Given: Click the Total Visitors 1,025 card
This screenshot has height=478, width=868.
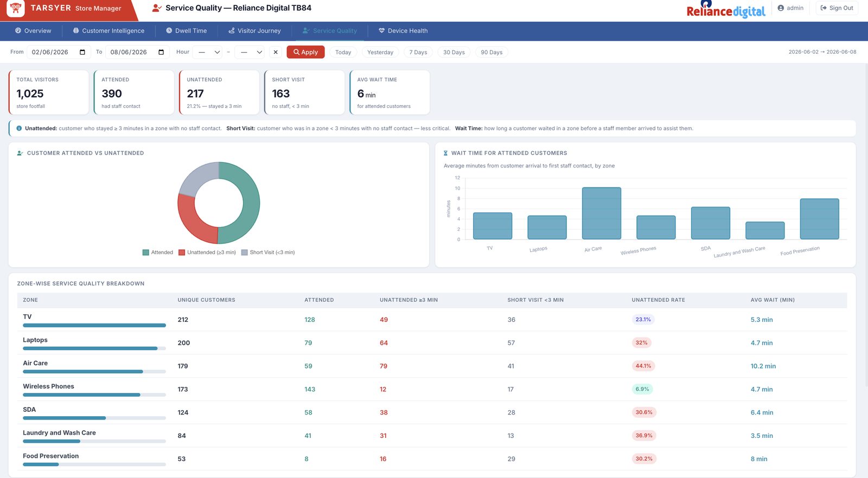Looking at the screenshot, I should pyautogui.click(x=49, y=92).
